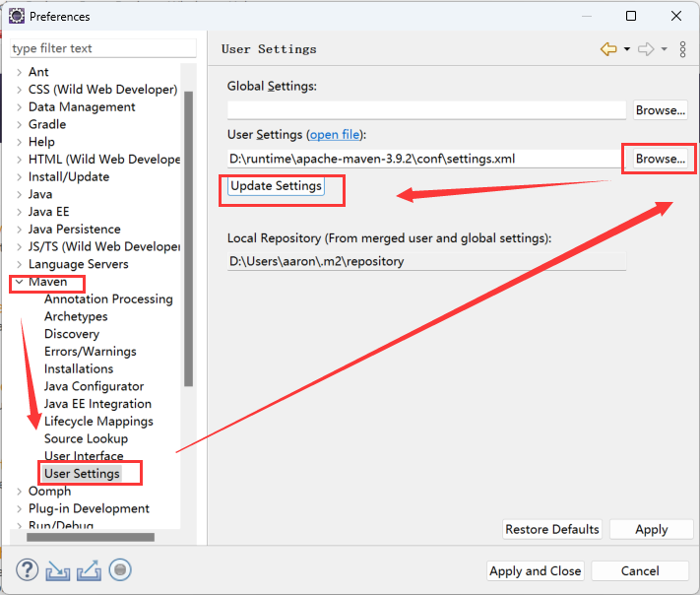This screenshot has width=700, height=595.
Task: Select JS/TS (Wild Web Developer) category
Action: [104, 246]
